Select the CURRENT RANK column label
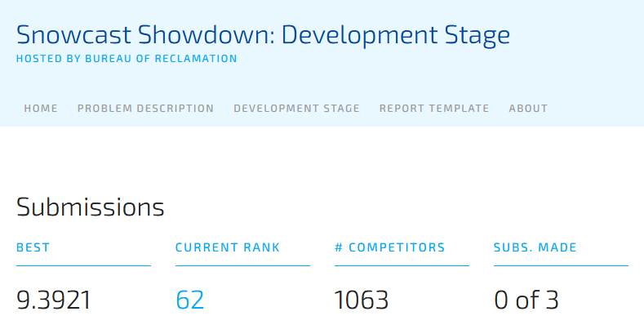 pyautogui.click(x=228, y=247)
